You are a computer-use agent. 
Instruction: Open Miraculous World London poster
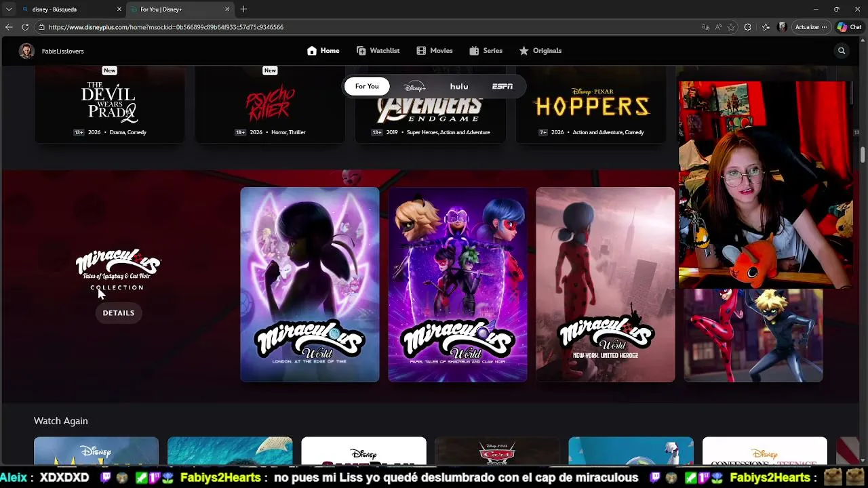tap(310, 285)
